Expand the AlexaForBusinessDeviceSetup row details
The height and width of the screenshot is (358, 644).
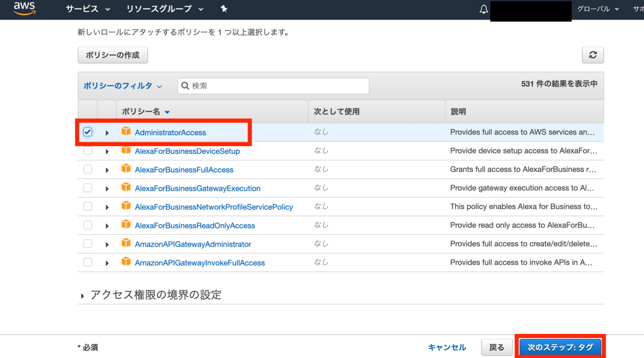tap(107, 151)
